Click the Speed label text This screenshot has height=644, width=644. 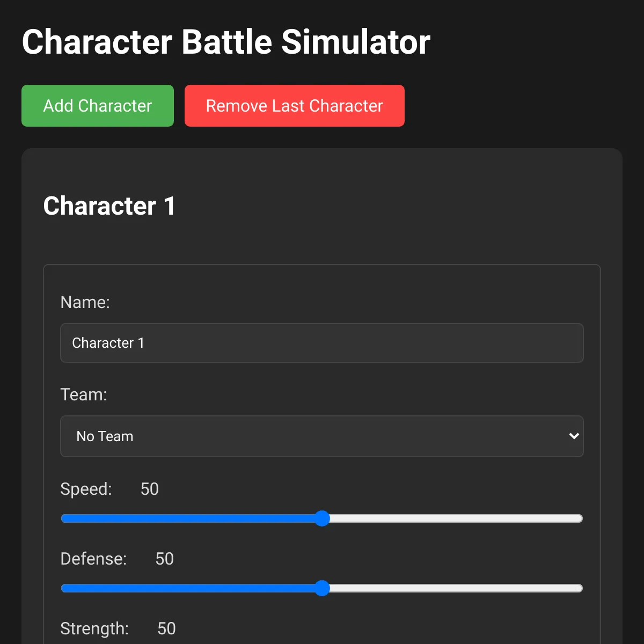tap(86, 489)
